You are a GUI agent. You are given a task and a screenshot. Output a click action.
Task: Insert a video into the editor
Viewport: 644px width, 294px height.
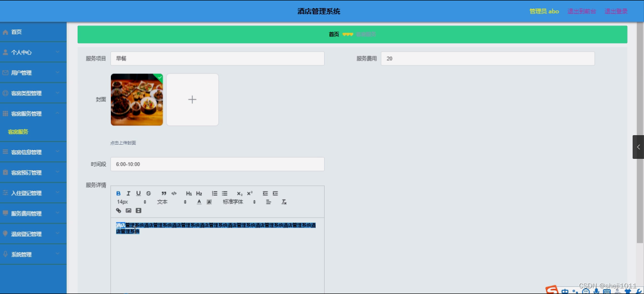click(138, 211)
